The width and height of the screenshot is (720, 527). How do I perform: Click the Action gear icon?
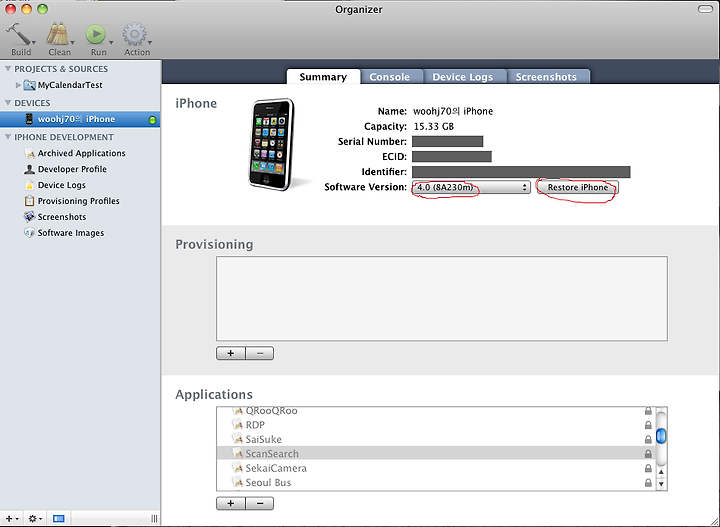click(x=134, y=34)
